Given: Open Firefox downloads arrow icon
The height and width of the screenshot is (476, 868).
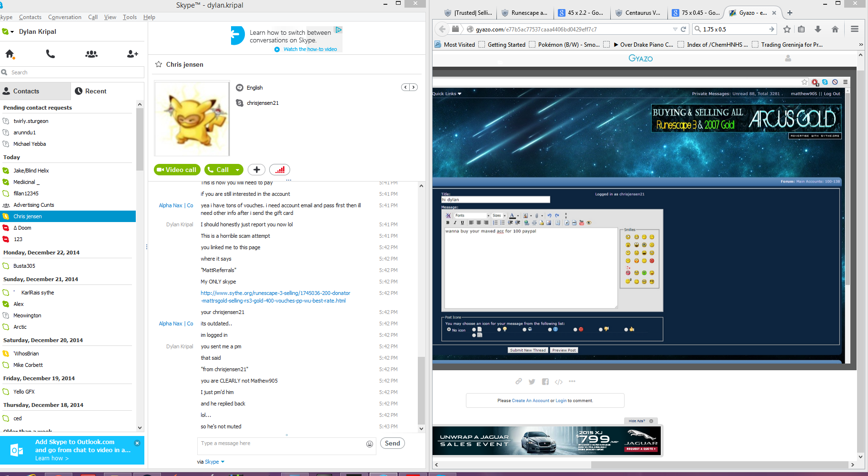Looking at the screenshot, I should point(818,29).
